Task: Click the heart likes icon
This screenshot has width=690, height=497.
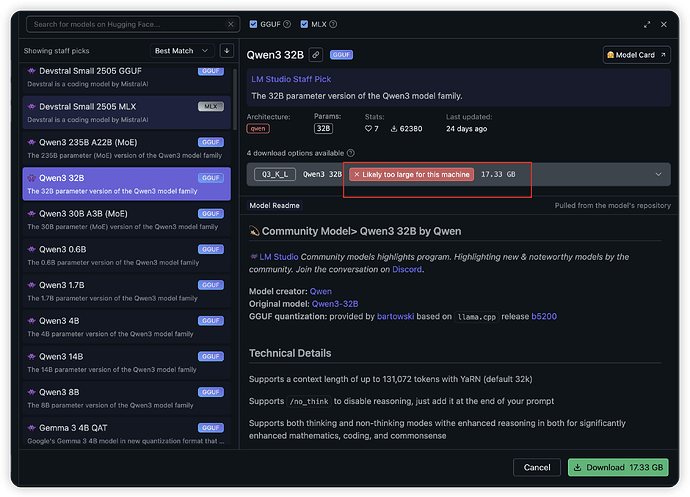Action: click(368, 129)
